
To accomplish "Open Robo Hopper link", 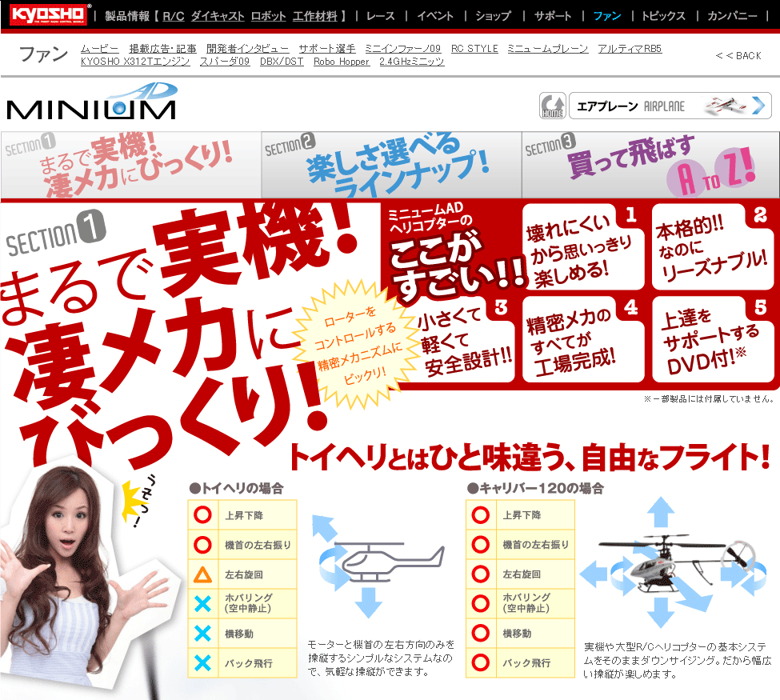I will point(342,62).
